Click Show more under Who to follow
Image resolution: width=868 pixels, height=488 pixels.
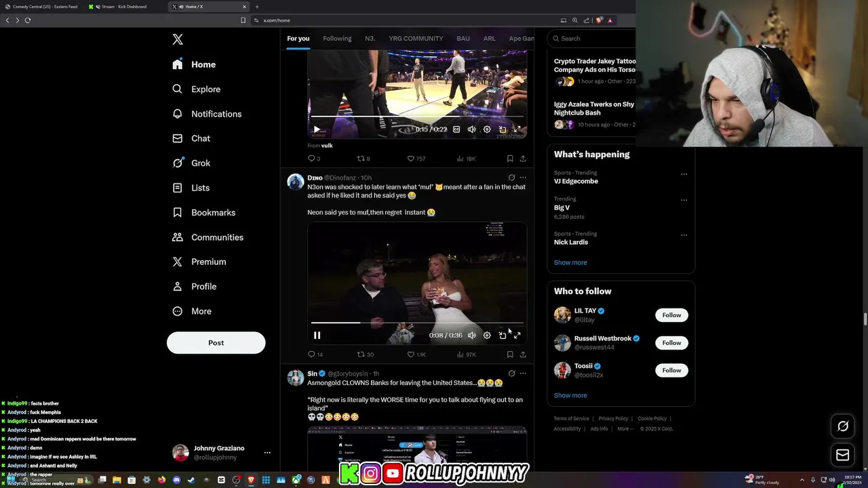570,395
